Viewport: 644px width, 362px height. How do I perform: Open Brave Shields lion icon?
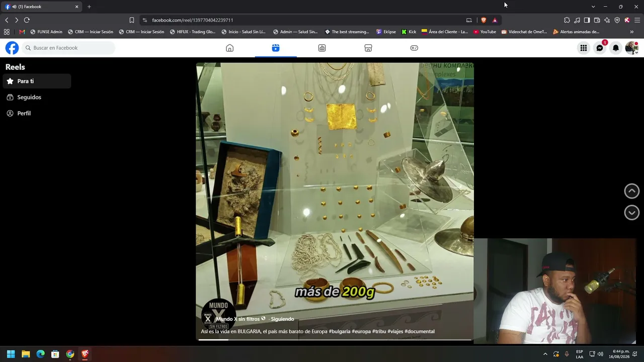tap(484, 20)
